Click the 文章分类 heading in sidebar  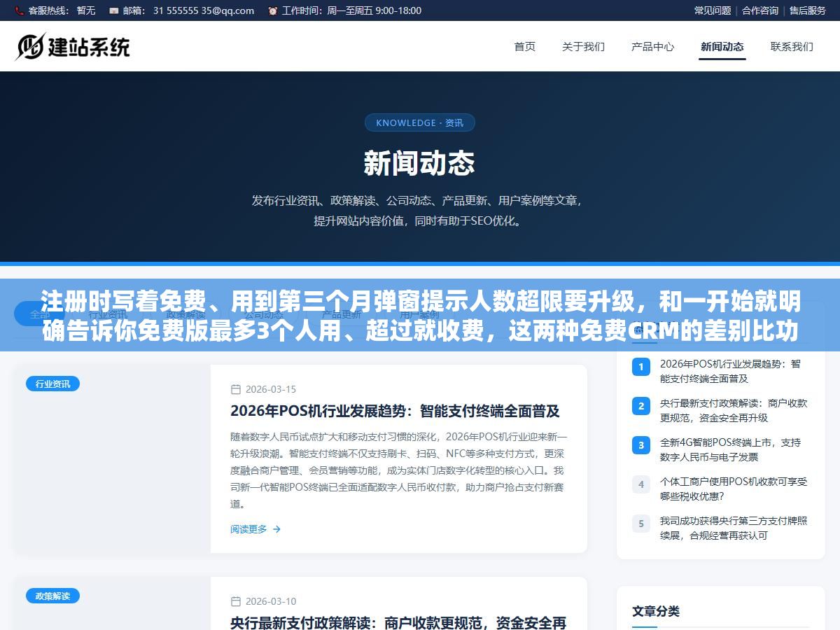pyautogui.click(x=656, y=611)
